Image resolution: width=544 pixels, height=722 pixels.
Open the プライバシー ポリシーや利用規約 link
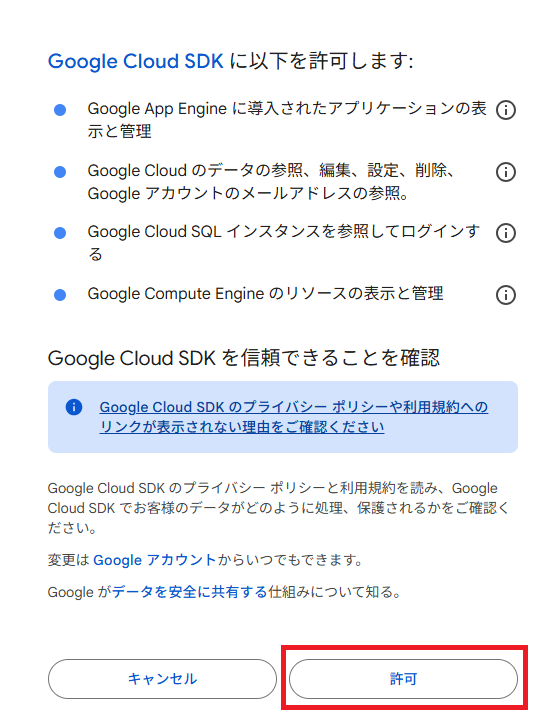293,417
